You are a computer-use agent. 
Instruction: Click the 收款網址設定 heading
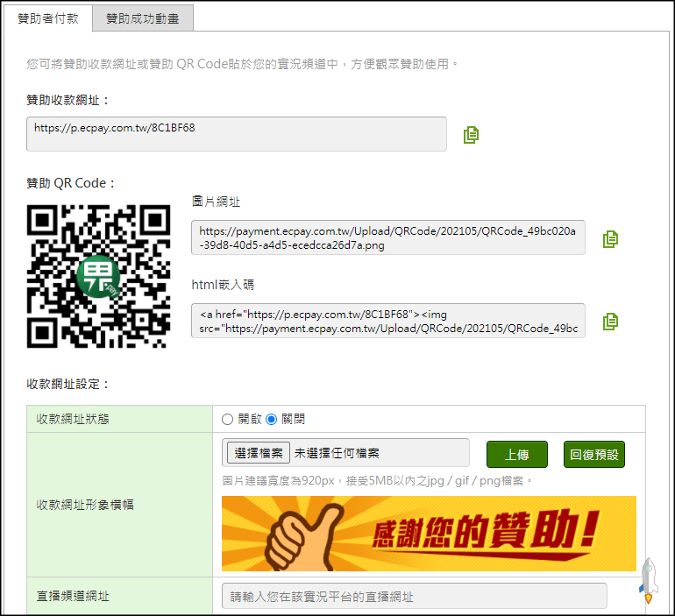click(x=67, y=384)
